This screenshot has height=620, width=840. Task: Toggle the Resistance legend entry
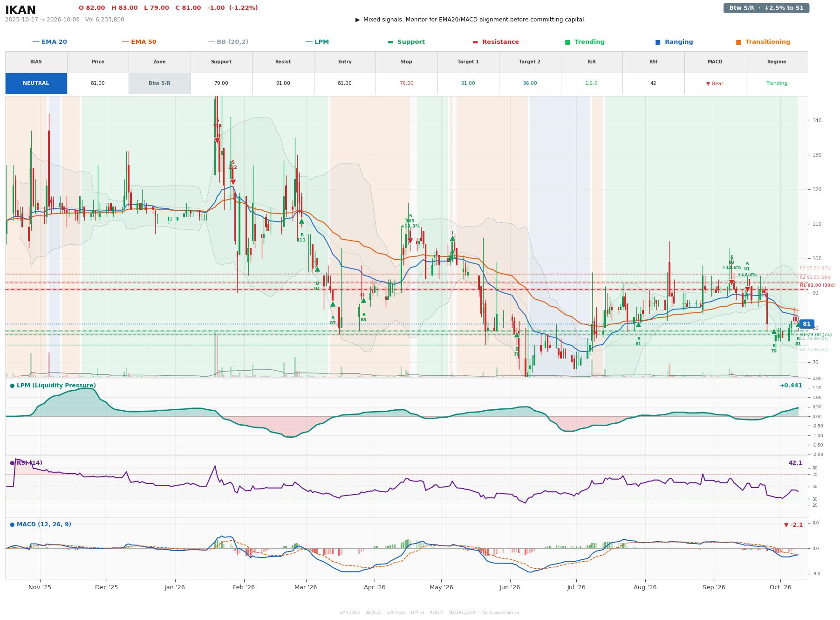pyautogui.click(x=496, y=42)
